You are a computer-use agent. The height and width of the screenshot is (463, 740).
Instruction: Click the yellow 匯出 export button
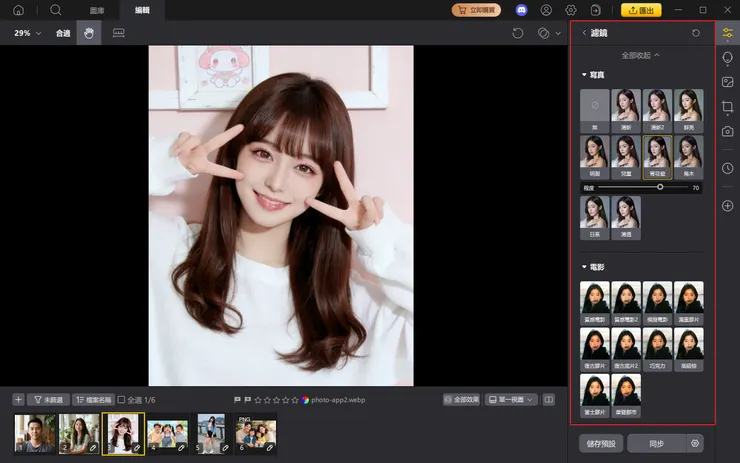641,10
